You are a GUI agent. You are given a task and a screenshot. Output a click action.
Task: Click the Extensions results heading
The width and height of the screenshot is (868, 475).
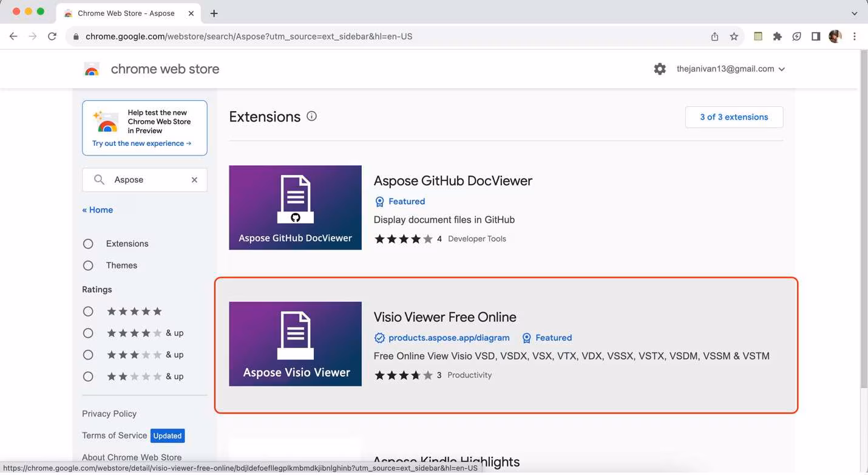[265, 117]
